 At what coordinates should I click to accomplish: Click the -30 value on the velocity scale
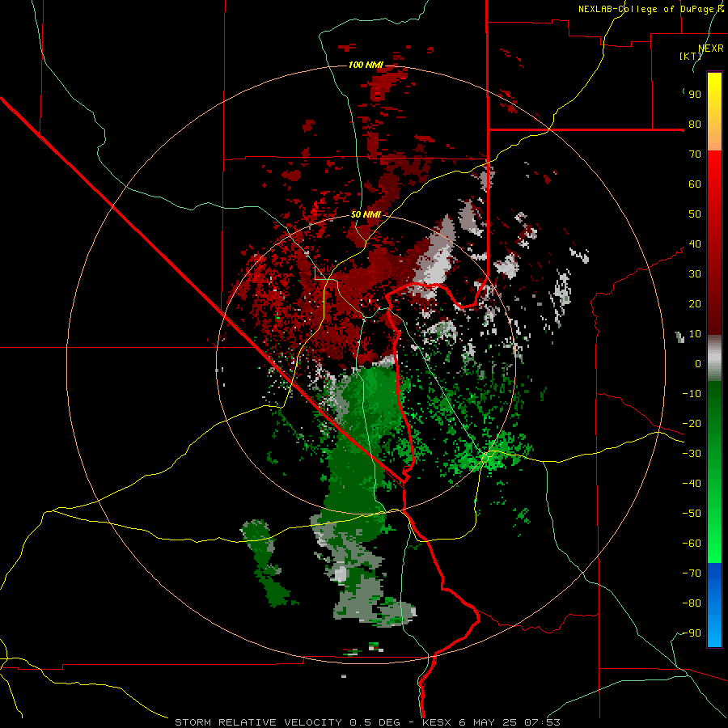[x=692, y=454]
